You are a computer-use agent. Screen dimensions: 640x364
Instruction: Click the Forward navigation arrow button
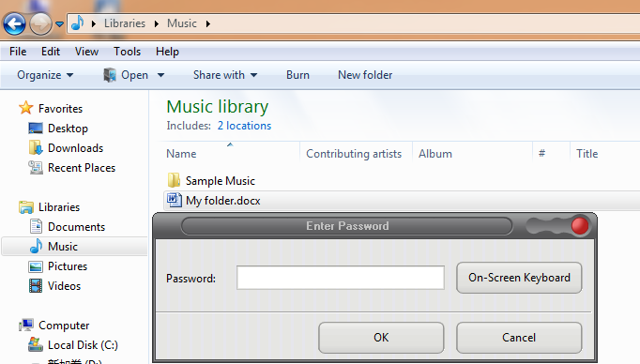(x=40, y=23)
